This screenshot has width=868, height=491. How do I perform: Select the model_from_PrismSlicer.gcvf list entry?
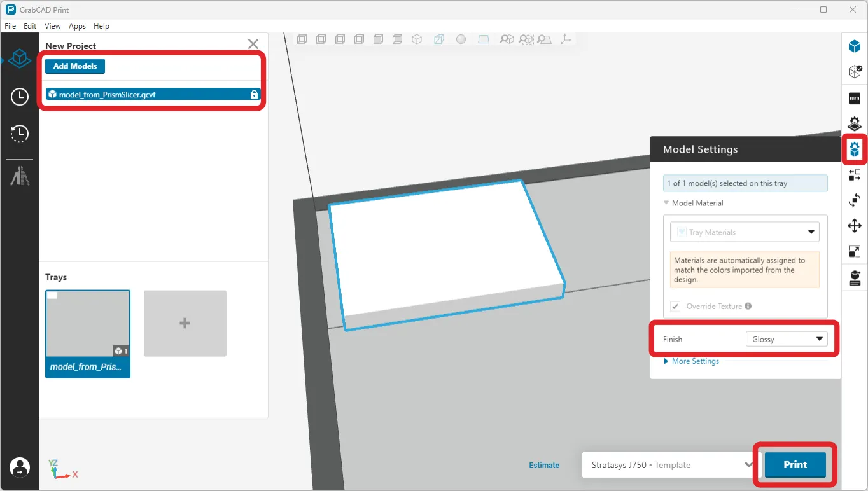pyautogui.click(x=153, y=93)
